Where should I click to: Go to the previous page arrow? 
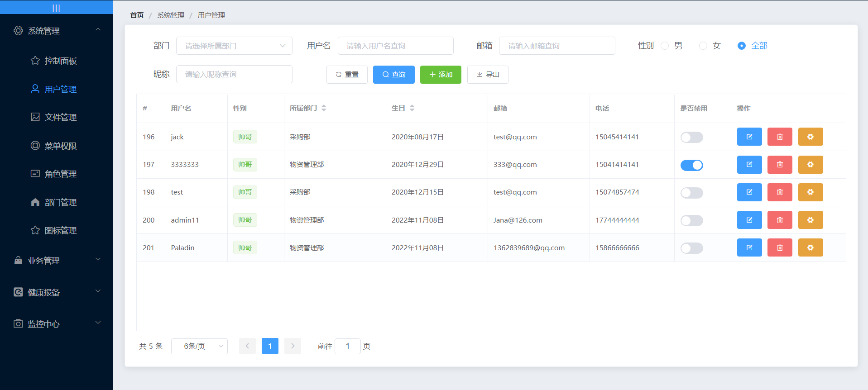[247, 346]
